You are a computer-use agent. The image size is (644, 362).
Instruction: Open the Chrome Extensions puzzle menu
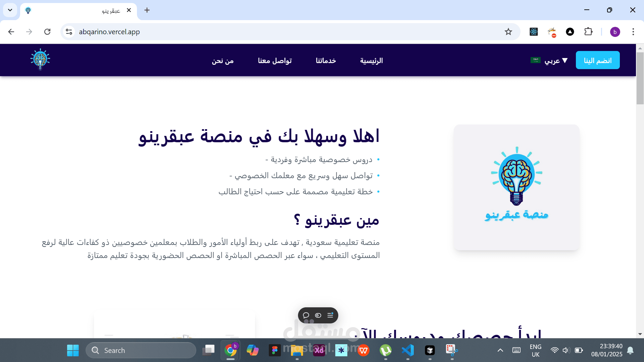(x=588, y=32)
